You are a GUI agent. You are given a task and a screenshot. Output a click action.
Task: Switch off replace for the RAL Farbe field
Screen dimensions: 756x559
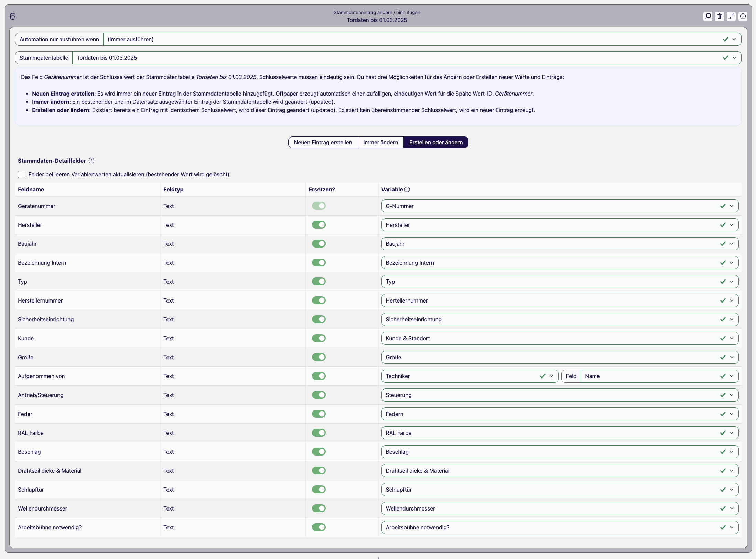coord(319,432)
